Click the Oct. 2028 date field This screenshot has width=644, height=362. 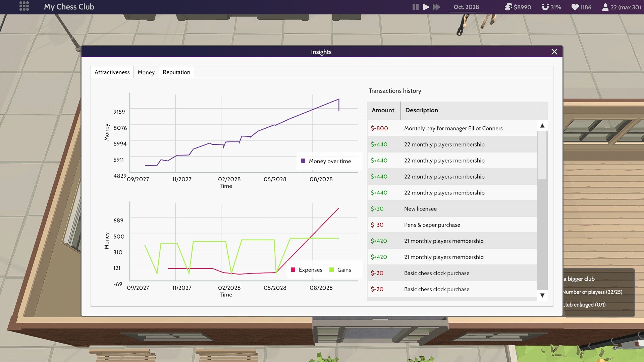tap(467, 7)
